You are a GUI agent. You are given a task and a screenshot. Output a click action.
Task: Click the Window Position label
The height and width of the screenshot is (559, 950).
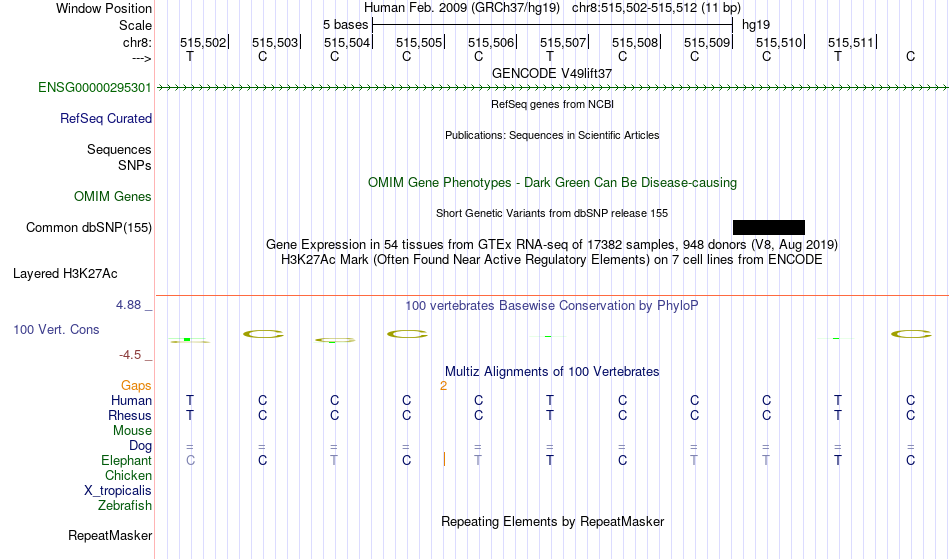[x=104, y=8]
